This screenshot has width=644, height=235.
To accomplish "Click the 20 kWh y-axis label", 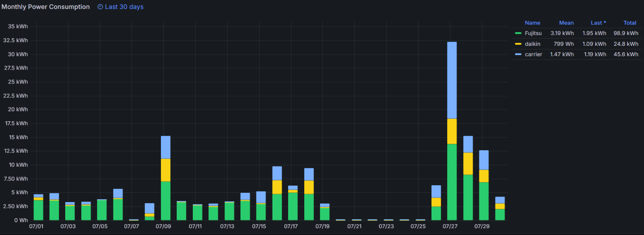I will (x=18, y=109).
